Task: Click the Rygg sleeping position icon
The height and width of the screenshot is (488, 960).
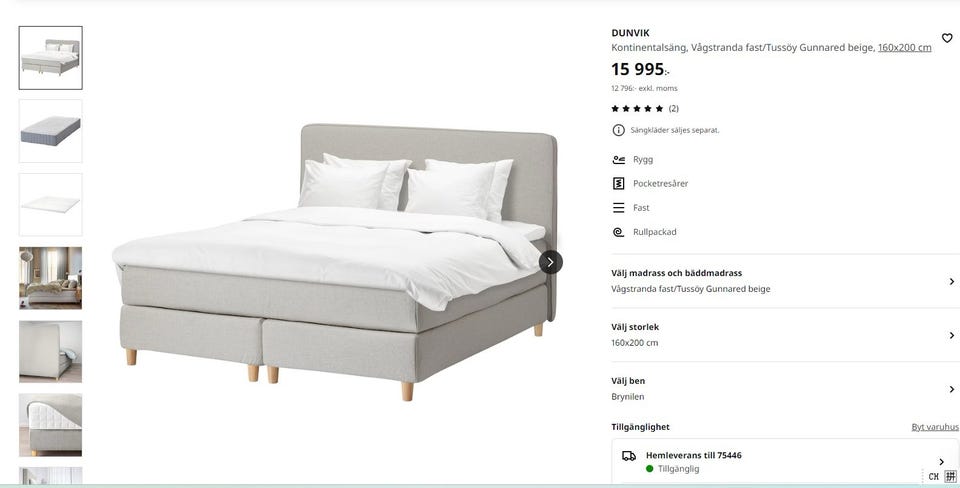Action: [x=618, y=159]
